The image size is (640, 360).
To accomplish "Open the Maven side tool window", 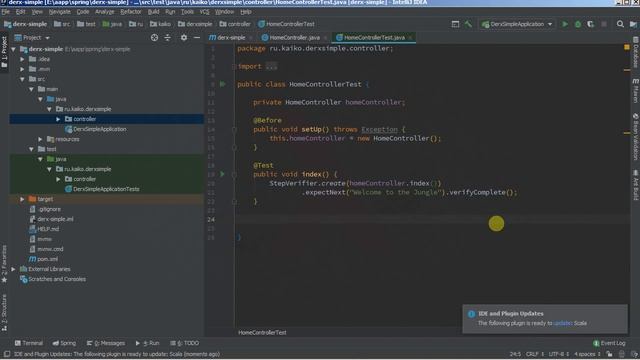I will coord(636,91).
